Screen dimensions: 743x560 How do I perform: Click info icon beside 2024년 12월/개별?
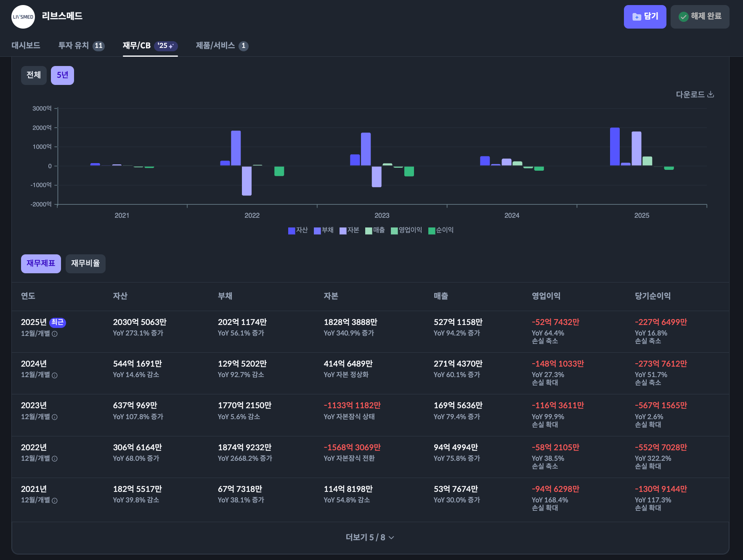55,375
